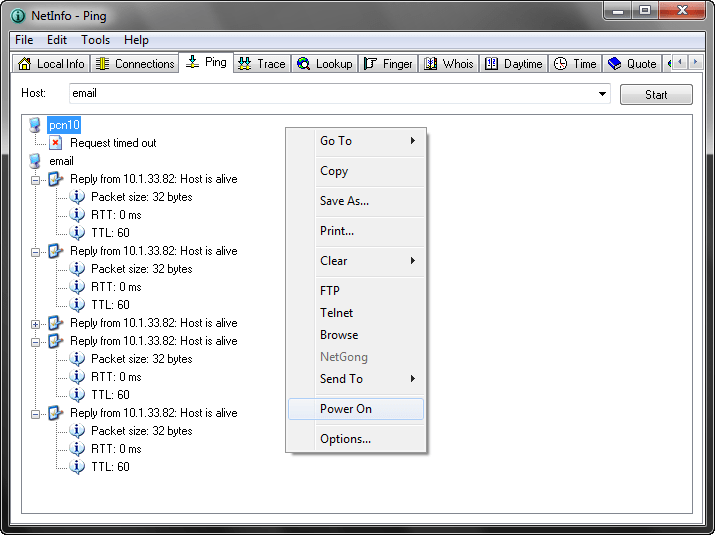
Task: Click the Lookup magnifier icon
Action: point(303,63)
